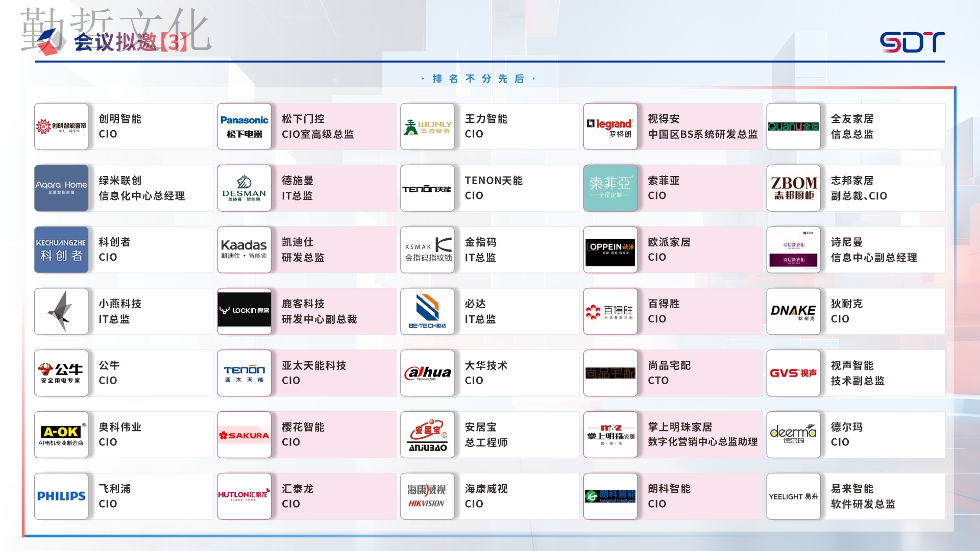The height and width of the screenshot is (551, 980).
Task: Click the 排名不分先后 subtitle
Action: [478, 79]
